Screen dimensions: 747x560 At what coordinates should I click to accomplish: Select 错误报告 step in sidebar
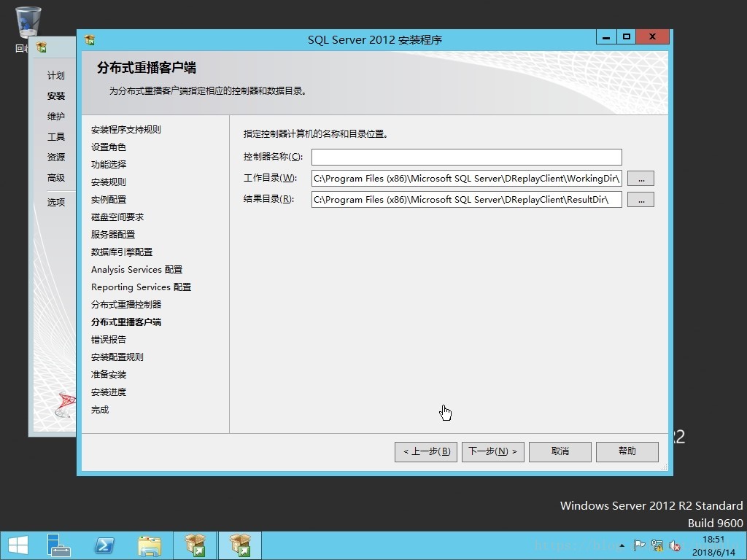click(x=108, y=340)
